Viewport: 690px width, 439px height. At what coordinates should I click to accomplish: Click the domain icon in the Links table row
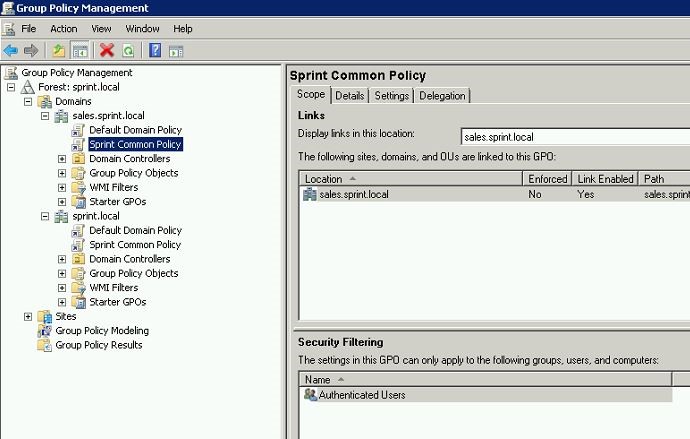tap(309, 194)
